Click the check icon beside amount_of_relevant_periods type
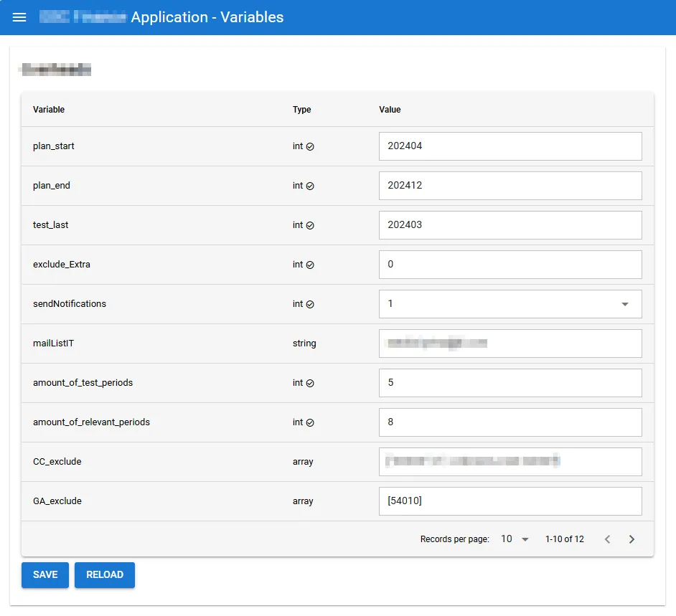The height and width of the screenshot is (616, 676). 310,422
